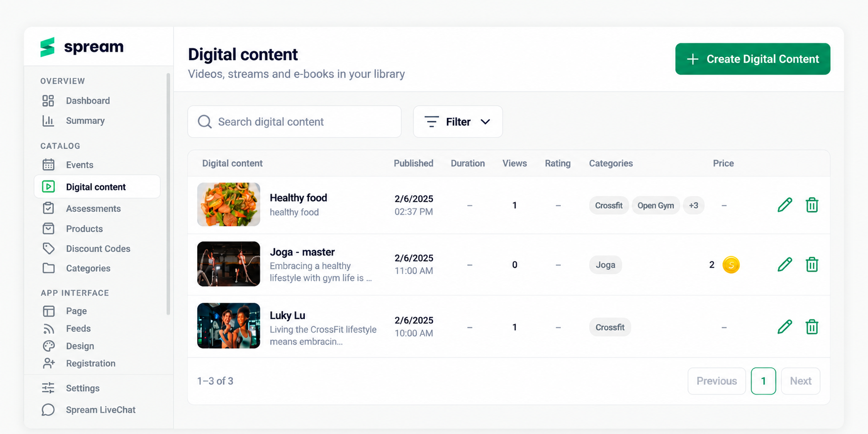Open Registration menu item

point(91,364)
